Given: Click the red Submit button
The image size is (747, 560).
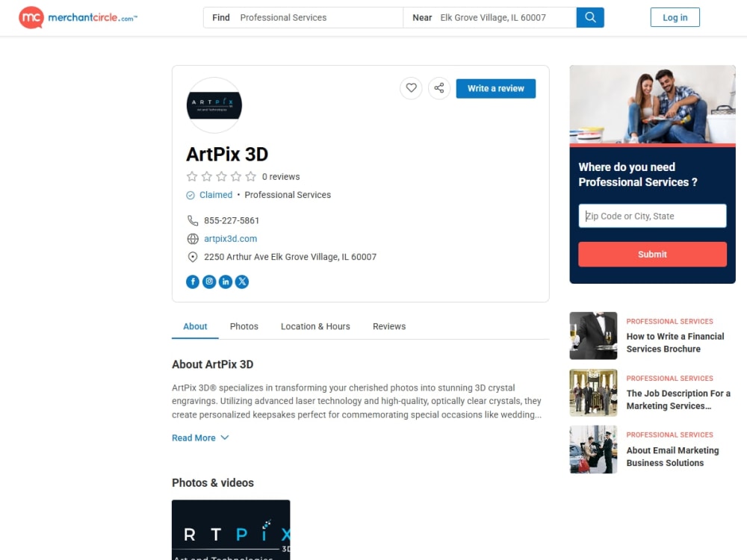Looking at the screenshot, I should click(x=652, y=255).
